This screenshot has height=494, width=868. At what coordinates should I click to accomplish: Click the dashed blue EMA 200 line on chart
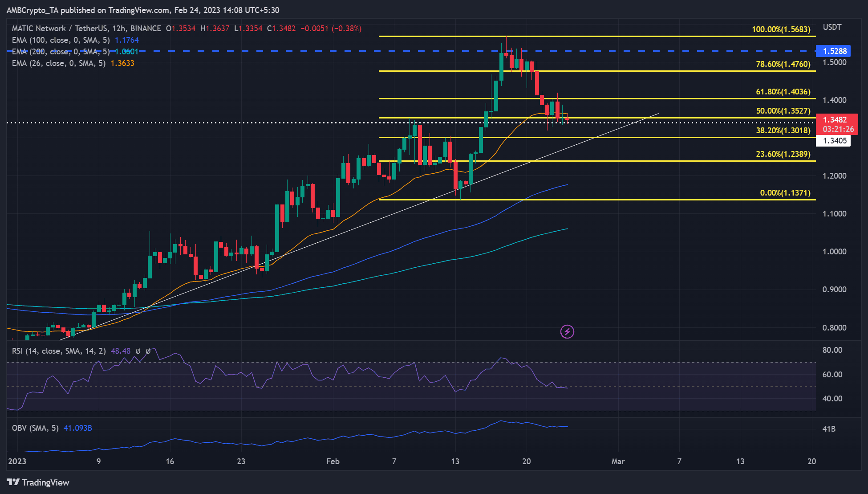click(x=312, y=51)
